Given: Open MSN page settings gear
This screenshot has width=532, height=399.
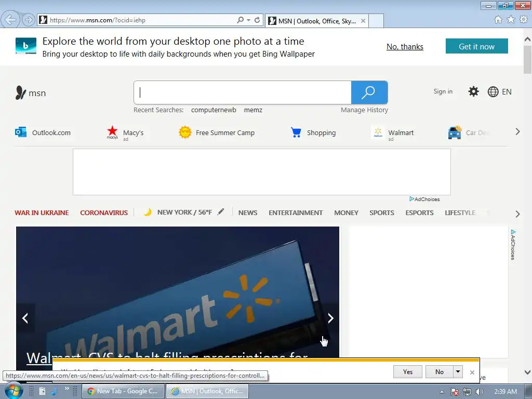Looking at the screenshot, I should 473,91.
